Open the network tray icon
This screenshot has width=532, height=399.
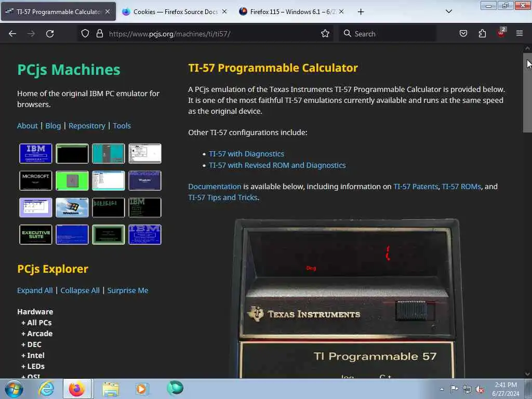467,390
